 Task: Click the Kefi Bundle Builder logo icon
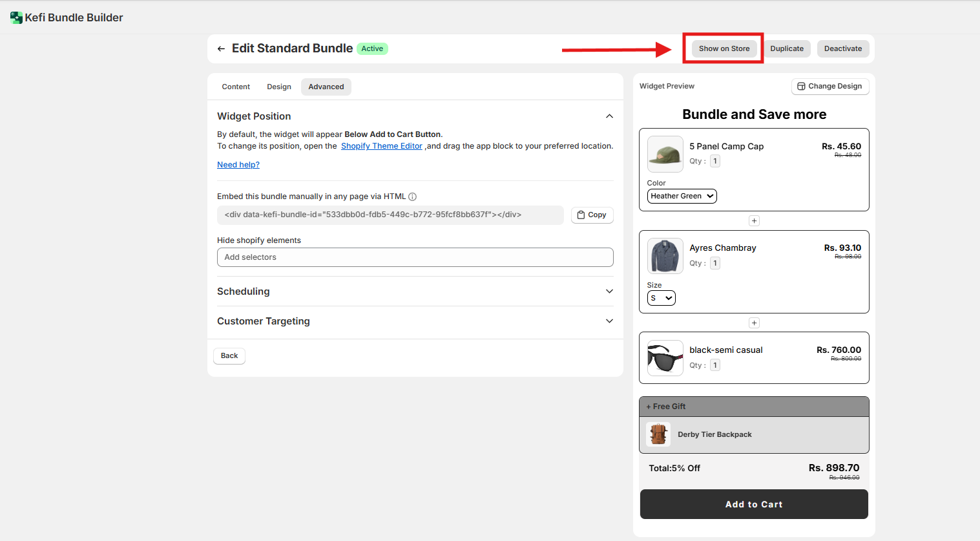[x=16, y=17]
